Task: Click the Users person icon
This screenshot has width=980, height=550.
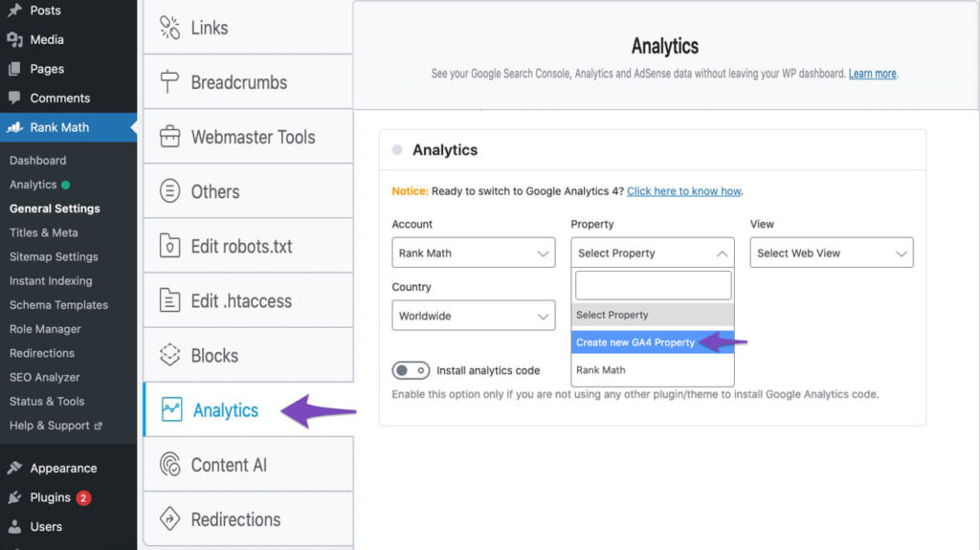Action: [x=14, y=526]
